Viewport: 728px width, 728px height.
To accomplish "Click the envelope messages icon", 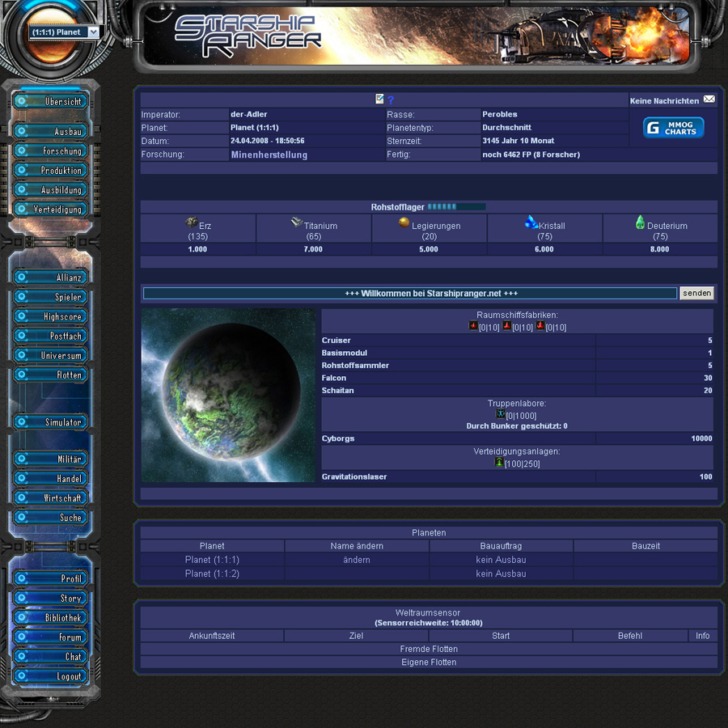I will point(709,99).
